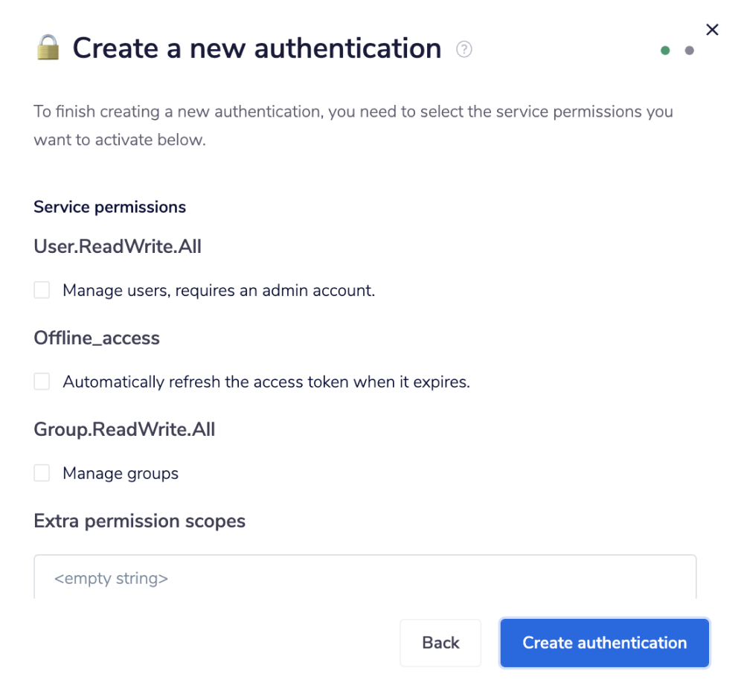Click the Create authentication button
744x700 pixels.
pyautogui.click(x=604, y=643)
